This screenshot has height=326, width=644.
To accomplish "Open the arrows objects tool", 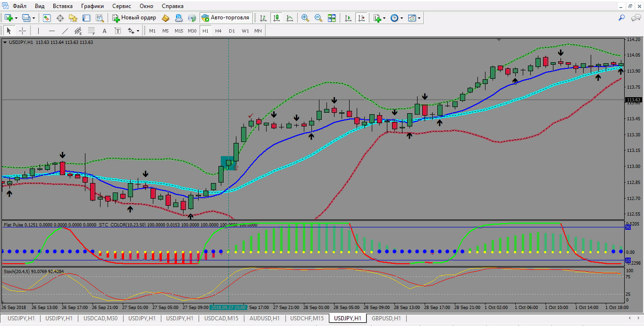I will coord(131,31).
